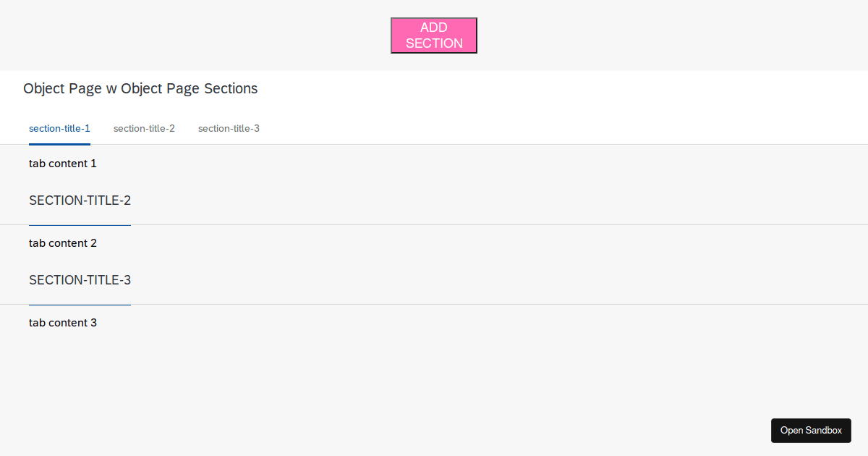This screenshot has height=456, width=868.
Task: Click the text tab content 3
Action: click(63, 323)
